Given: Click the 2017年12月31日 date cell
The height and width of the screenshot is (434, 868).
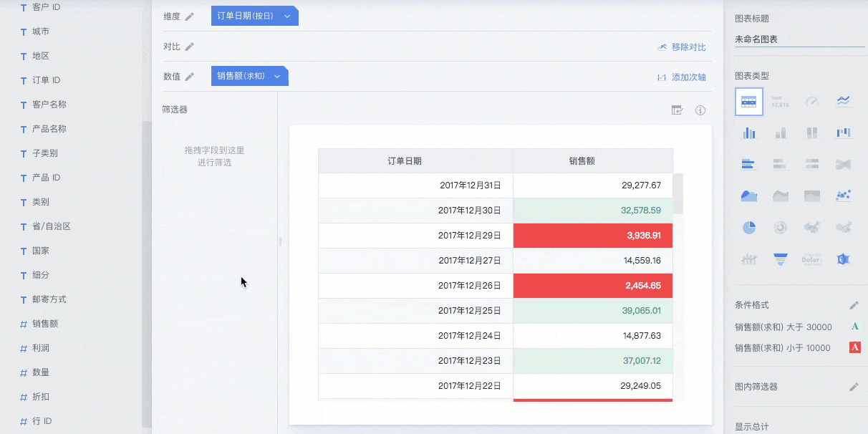Looking at the screenshot, I should tap(415, 185).
